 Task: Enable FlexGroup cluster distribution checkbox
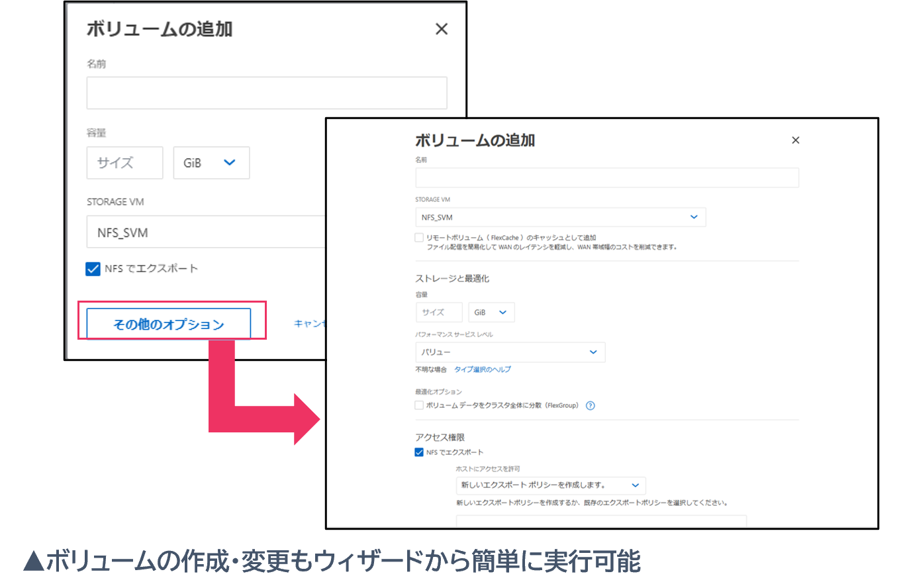point(419,405)
